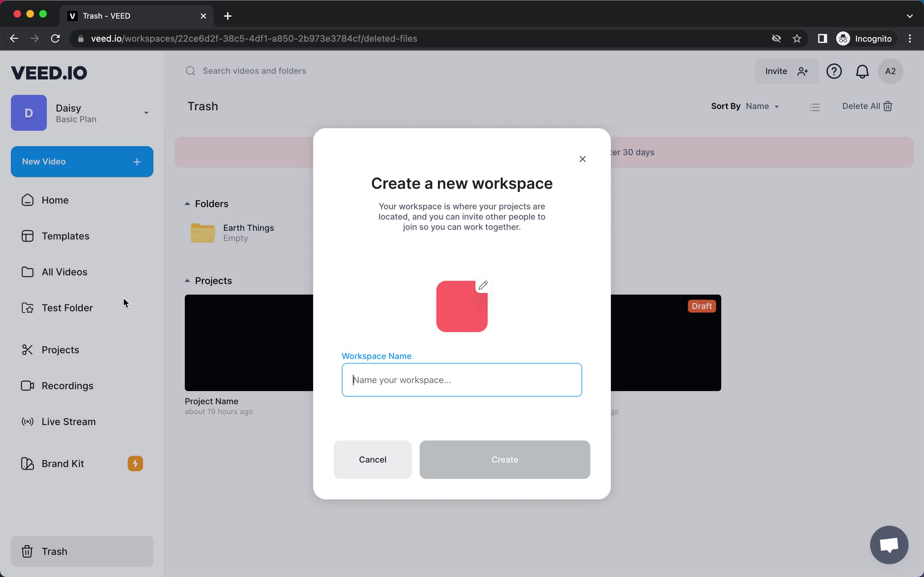Click the Brand Kit sidebar item
The height and width of the screenshot is (577, 924).
63,463
